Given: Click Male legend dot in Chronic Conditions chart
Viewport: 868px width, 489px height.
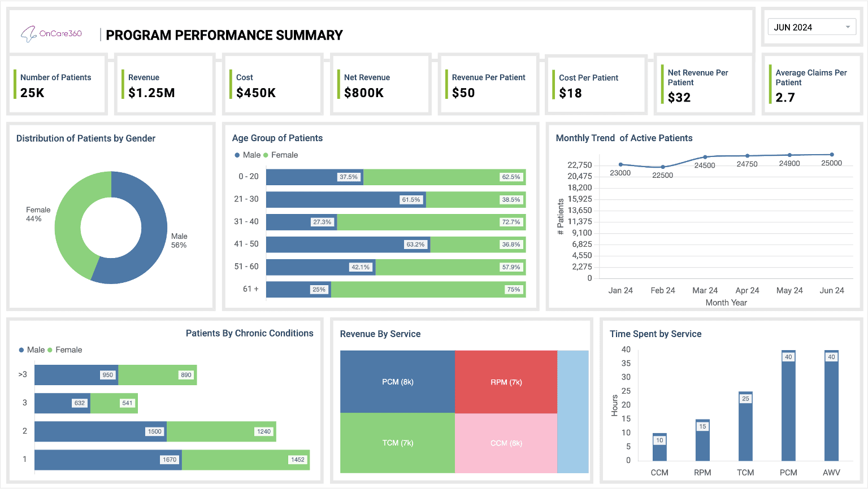Looking at the screenshot, I should [21, 350].
